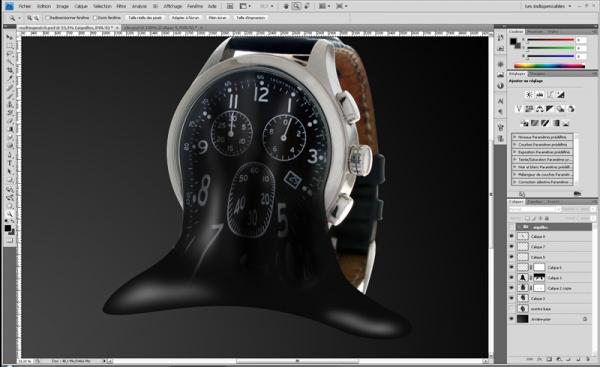Hide layer Calque 2 copie
Viewport: 600px width, 367px height.
[x=511, y=288]
